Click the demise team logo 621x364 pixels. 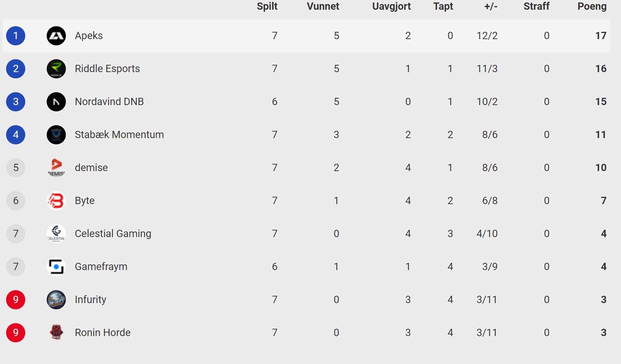[56, 168]
